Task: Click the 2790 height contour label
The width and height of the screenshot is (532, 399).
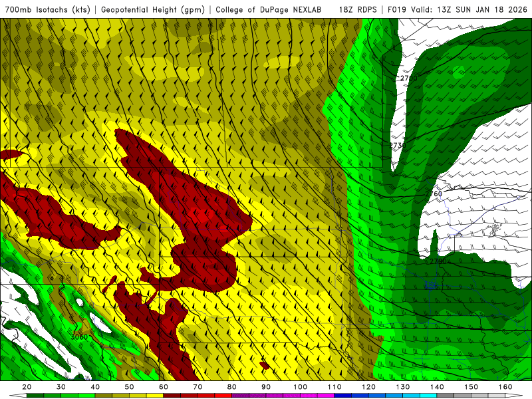Action: point(438,261)
